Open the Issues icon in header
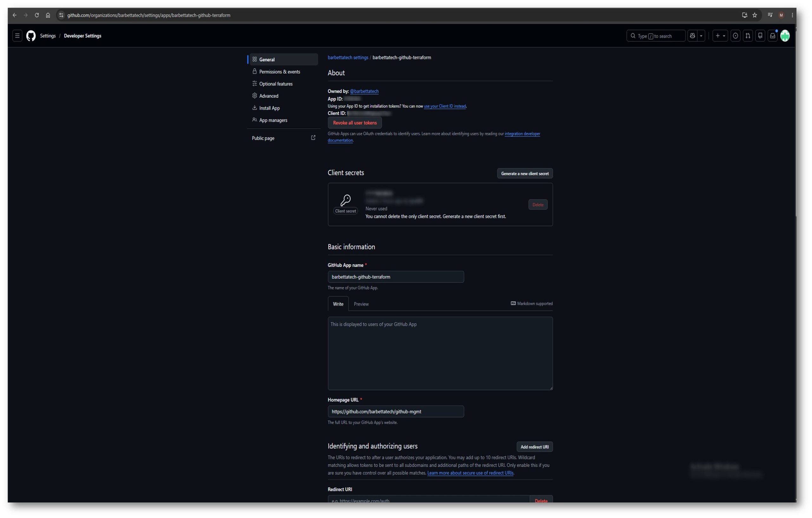Image resolution: width=812 pixels, height=518 pixels. pos(736,36)
